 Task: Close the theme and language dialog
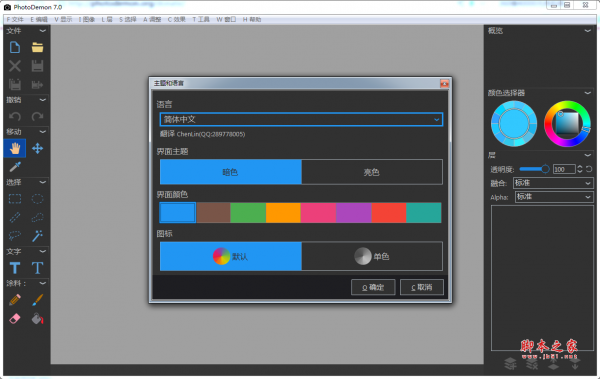(x=444, y=83)
